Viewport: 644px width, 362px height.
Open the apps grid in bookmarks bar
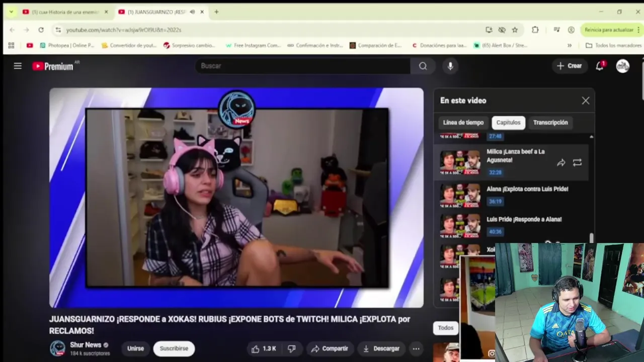click(11, 45)
